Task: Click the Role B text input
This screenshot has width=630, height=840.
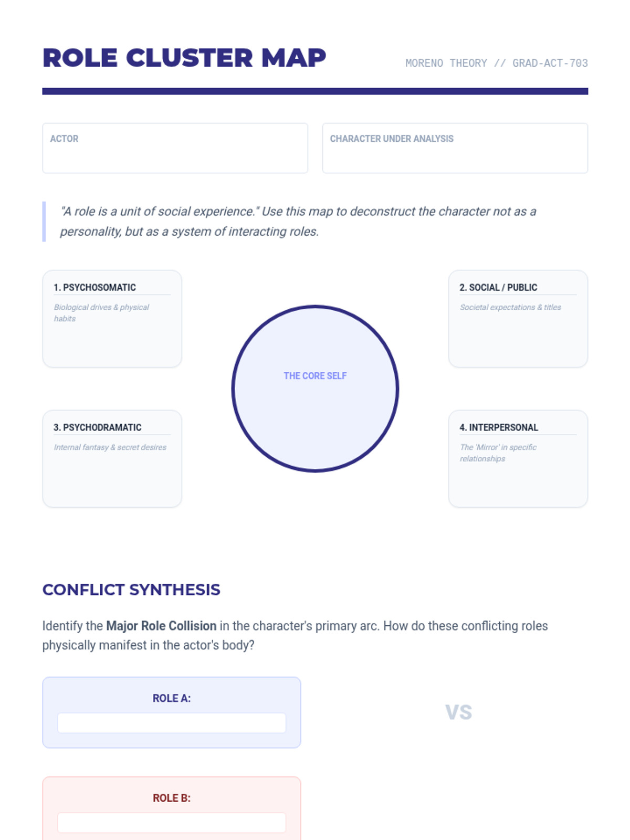Action: 172,823
